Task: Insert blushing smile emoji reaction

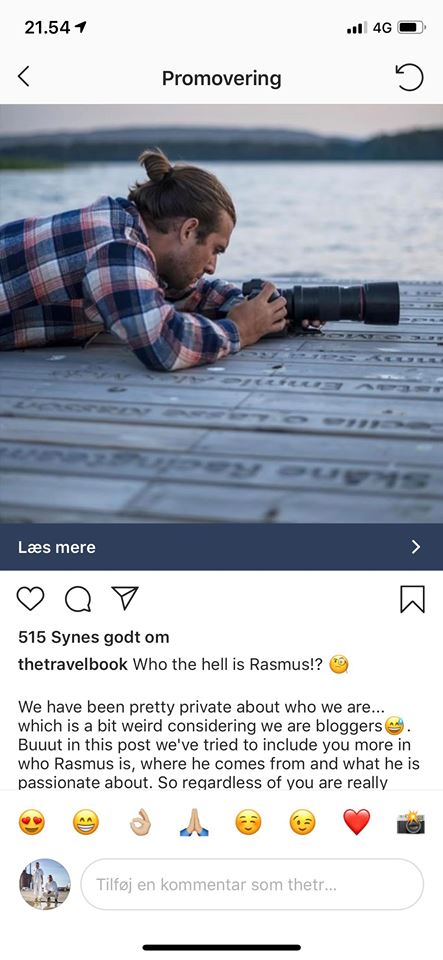Action: click(248, 822)
